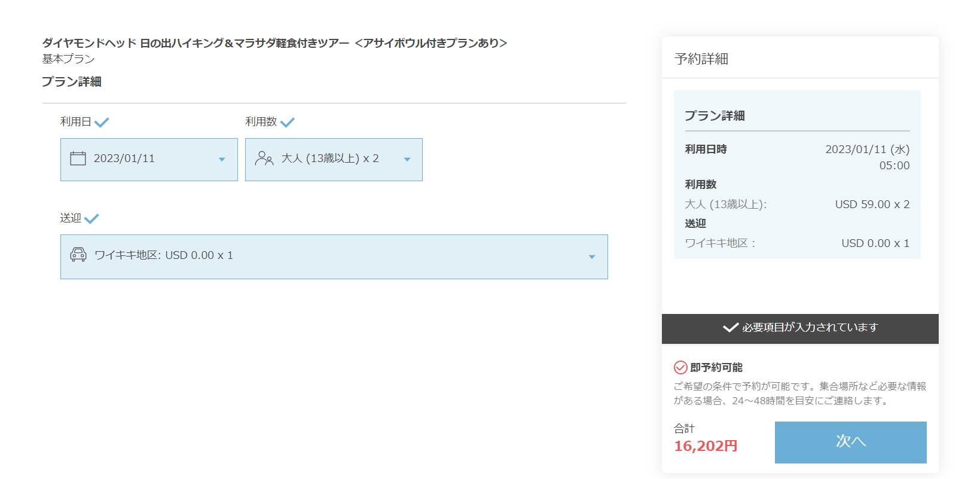Expand the date dropdown arrow for 2023/01/11
The height and width of the screenshot is (479, 980).
tap(222, 160)
